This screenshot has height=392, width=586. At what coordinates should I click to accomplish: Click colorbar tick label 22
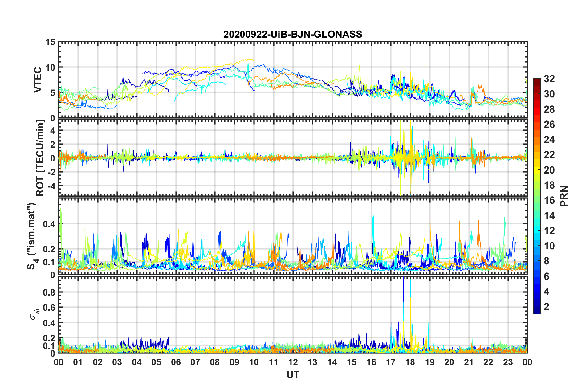pyautogui.click(x=549, y=155)
